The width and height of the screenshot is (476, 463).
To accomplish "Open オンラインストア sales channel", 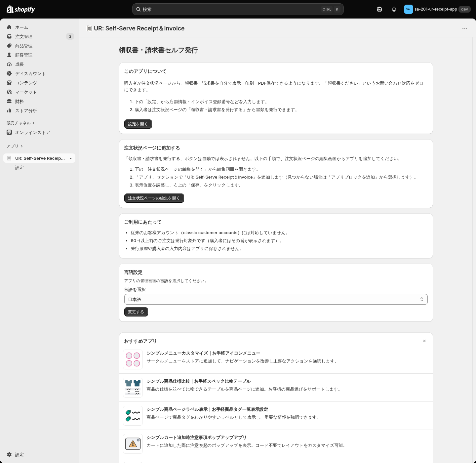I will pos(40,132).
